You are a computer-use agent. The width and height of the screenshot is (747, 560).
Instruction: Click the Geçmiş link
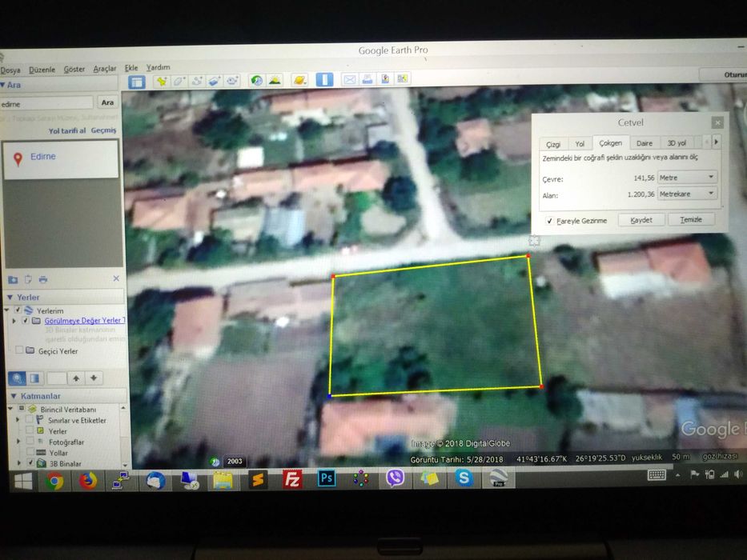click(103, 130)
